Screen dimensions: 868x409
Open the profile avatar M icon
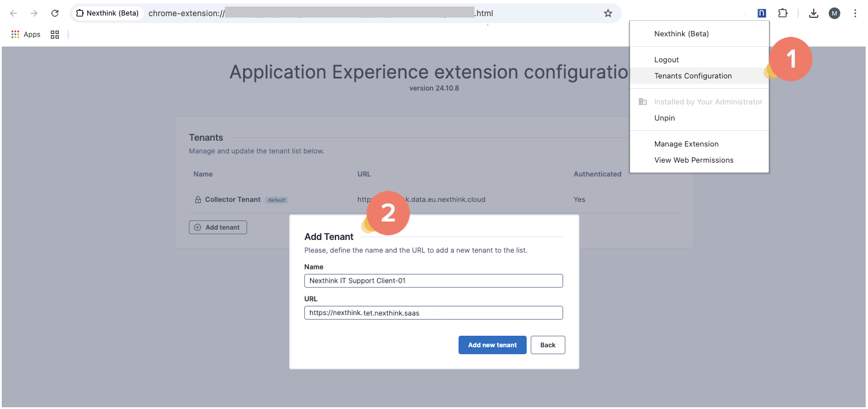coord(834,13)
